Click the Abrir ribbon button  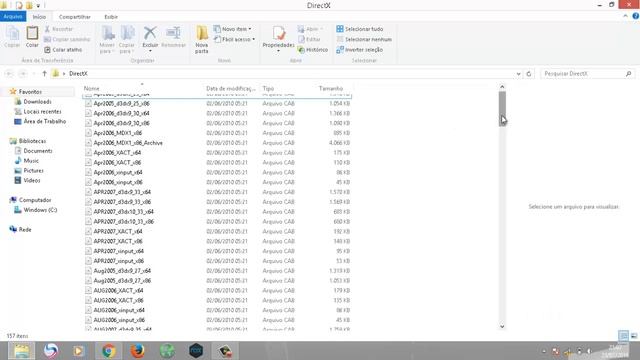[x=310, y=29]
